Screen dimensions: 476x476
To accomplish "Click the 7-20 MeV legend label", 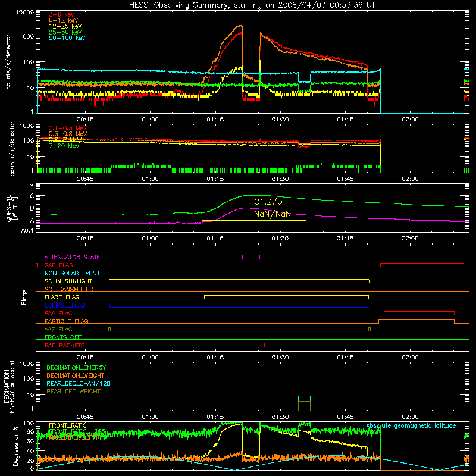I will pos(64,146).
